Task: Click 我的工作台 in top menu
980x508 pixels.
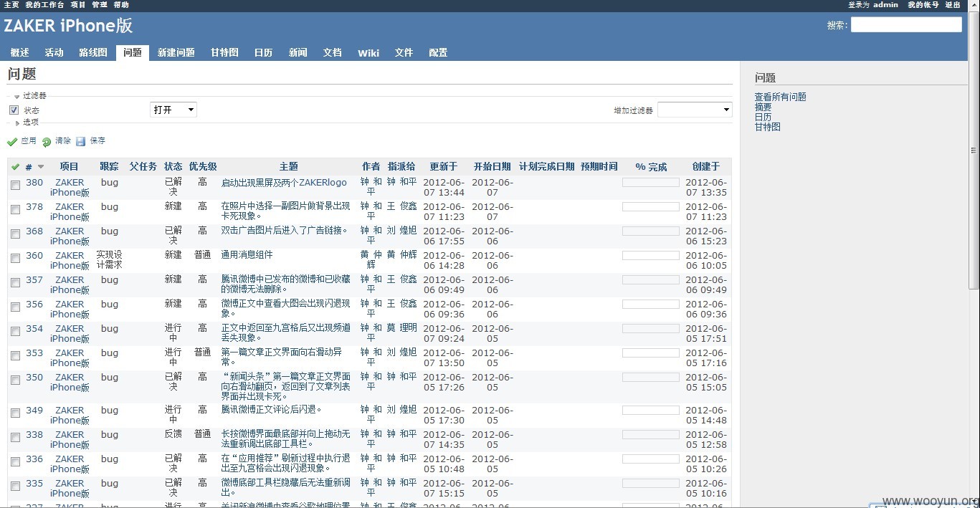Action: tap(44, 5)
